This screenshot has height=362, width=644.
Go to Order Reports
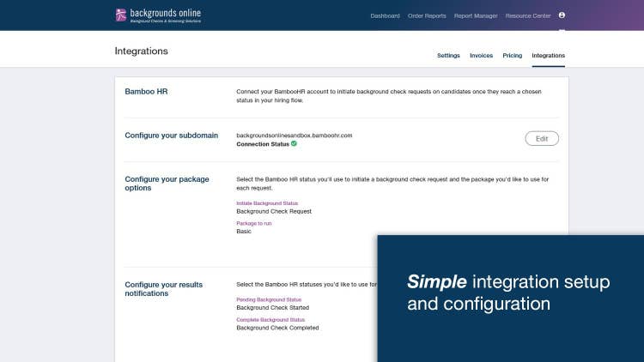[427, 15]
